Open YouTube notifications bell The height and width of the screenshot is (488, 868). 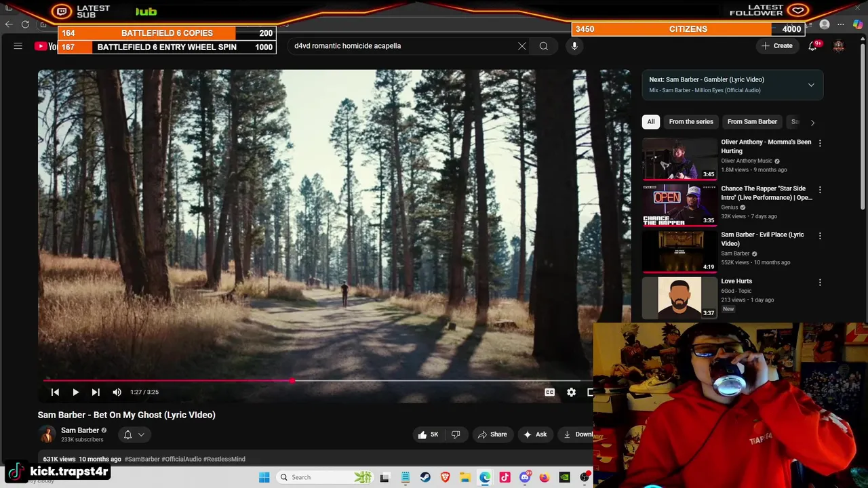click(812, 46)
